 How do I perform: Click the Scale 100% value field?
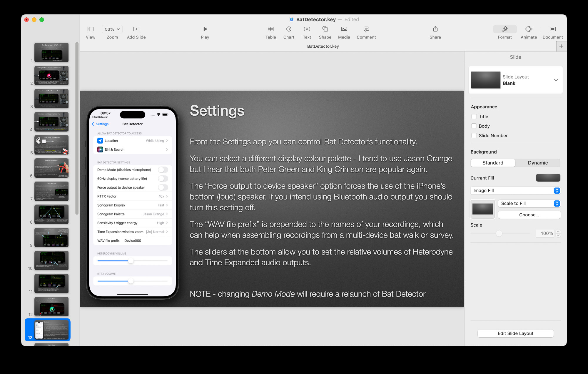tap(545, 233)
